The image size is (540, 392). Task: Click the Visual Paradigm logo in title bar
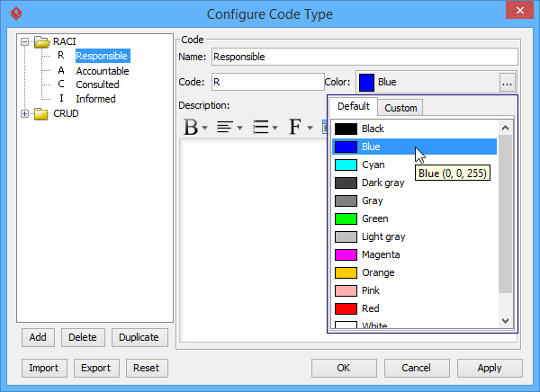click(x=16, y=14)
